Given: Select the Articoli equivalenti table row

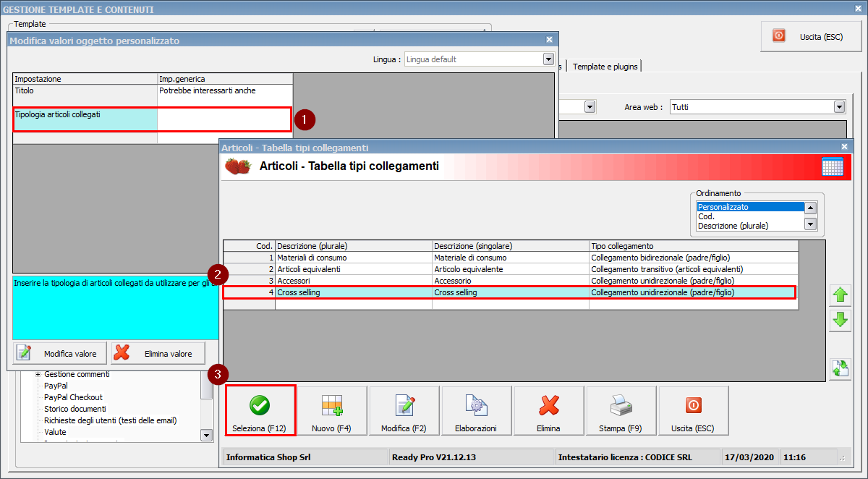Looking at the screenshot, I should [x=353, y=269].
